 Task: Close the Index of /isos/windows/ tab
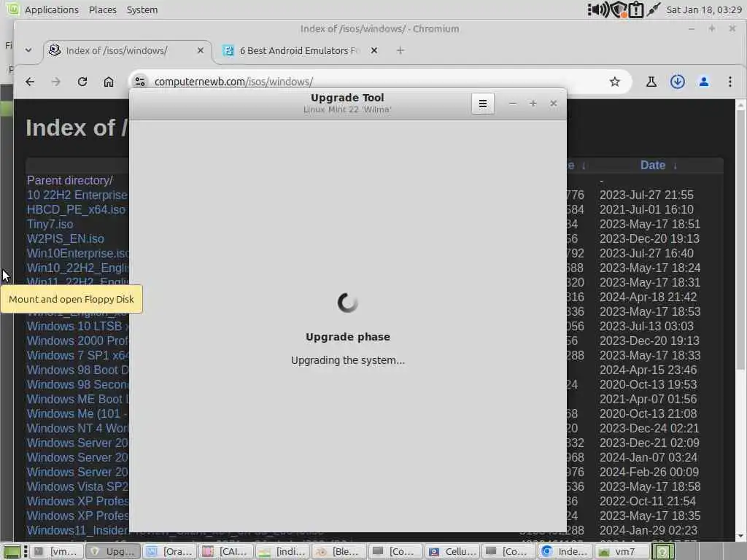(x=201, y=50)
